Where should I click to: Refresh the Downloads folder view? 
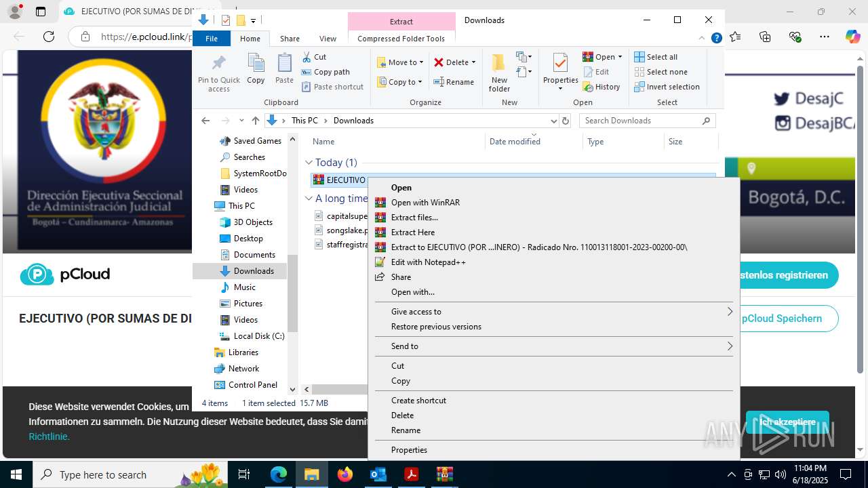[x=566, y=121]
